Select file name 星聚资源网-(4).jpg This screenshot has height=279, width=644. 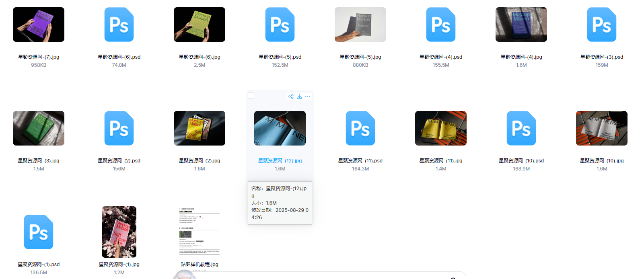click(521, 57)
